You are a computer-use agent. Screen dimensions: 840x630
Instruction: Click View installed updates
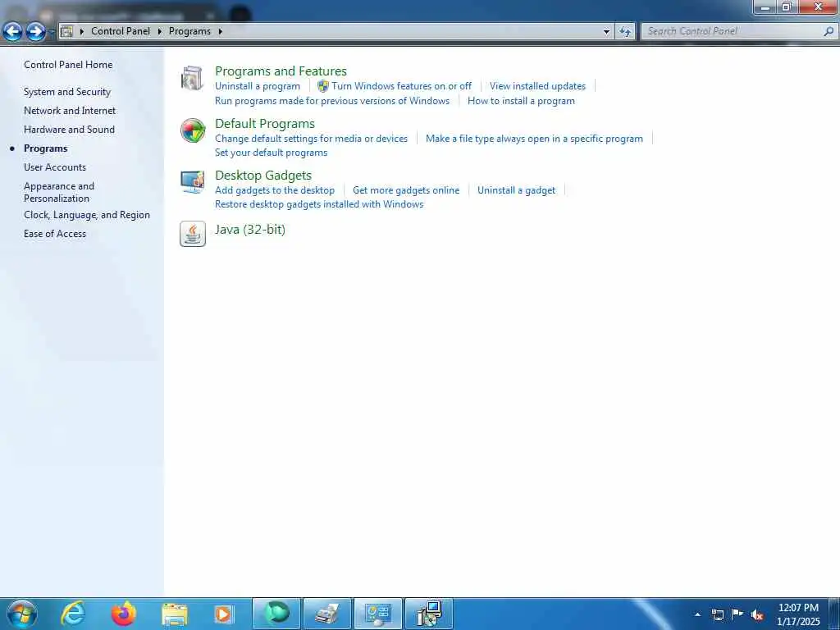537,85
